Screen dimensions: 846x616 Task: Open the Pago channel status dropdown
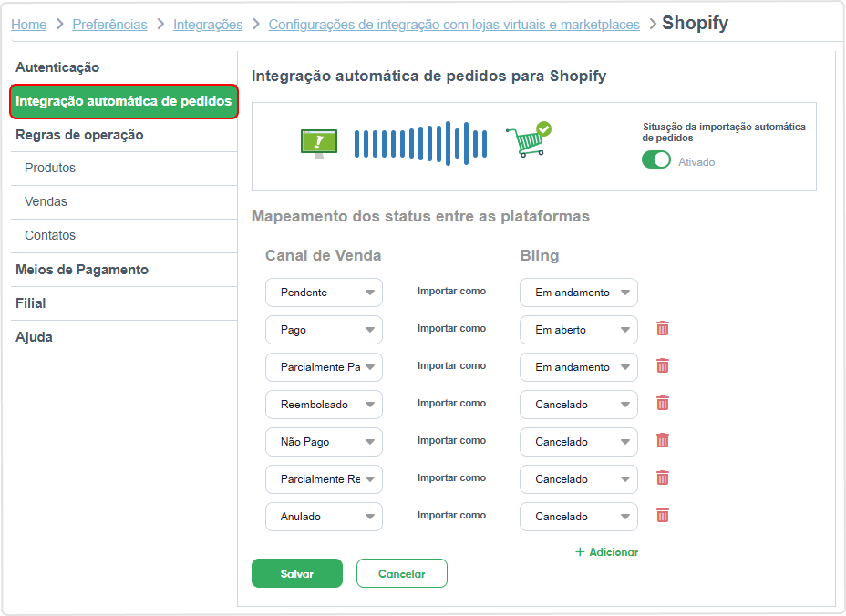tap(324, 330)
